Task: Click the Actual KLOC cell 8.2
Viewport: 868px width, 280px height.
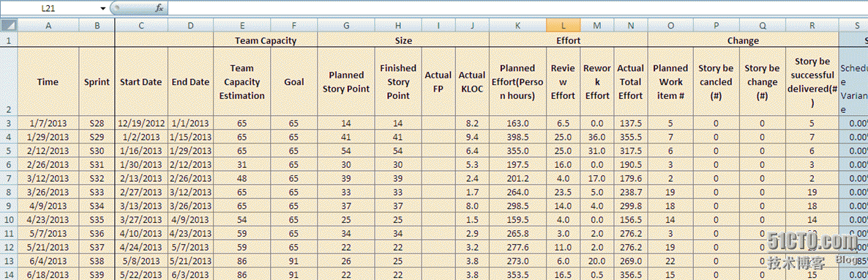Action: 472,124
